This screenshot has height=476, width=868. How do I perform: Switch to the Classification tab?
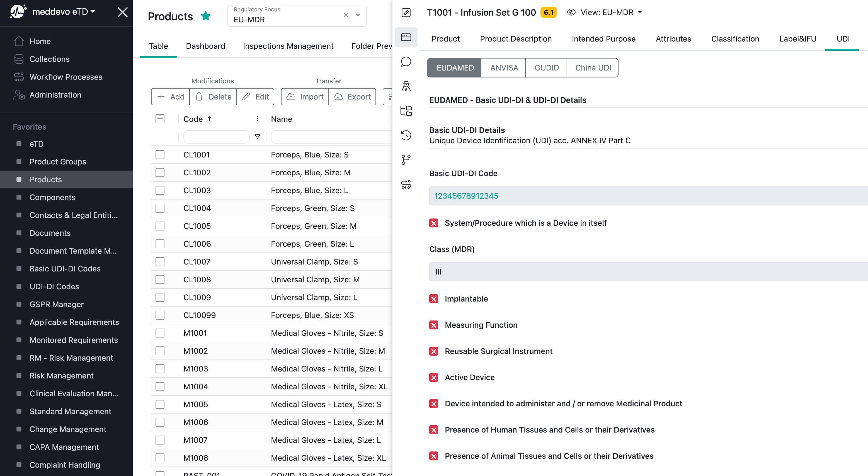click(735, 39)
